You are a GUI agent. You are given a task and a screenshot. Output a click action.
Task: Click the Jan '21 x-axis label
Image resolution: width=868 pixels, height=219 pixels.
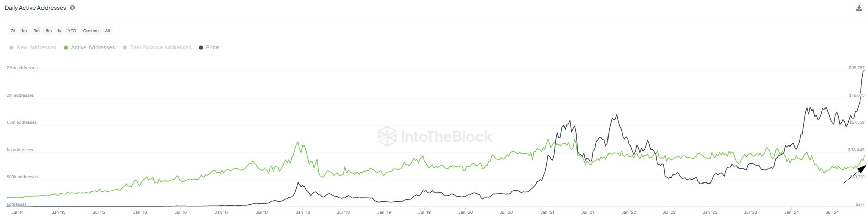[547, 212]
